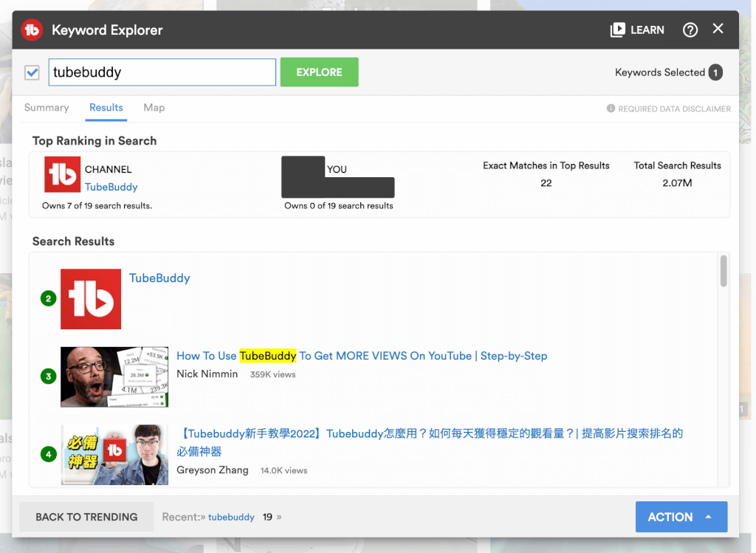Click the TubeBuddy channel logo in Top Ranking

point(62,175)
